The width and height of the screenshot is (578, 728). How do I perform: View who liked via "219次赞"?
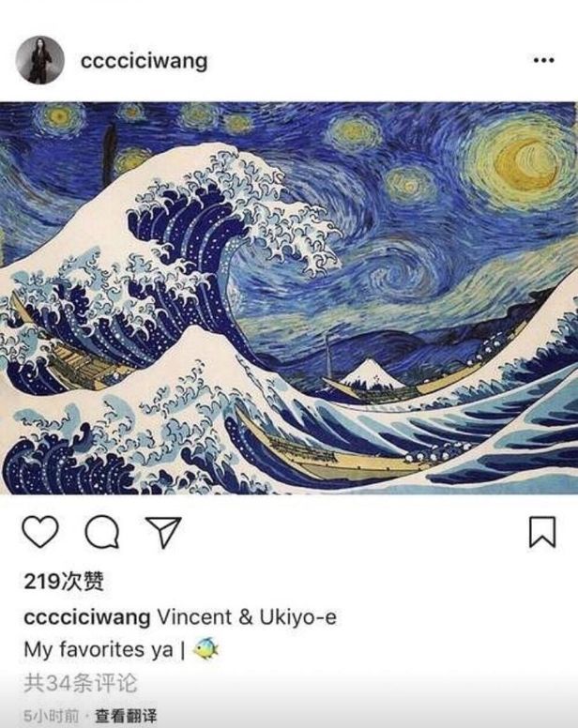(x=64, y=582)
